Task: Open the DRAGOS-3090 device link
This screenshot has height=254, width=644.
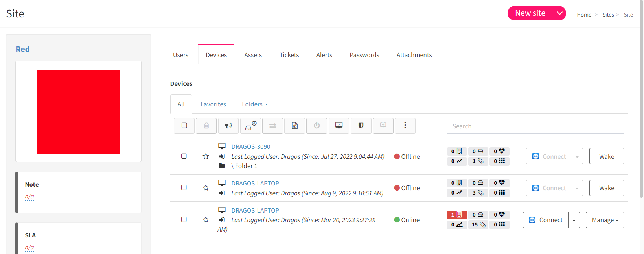Action: (x=251, y=146)
